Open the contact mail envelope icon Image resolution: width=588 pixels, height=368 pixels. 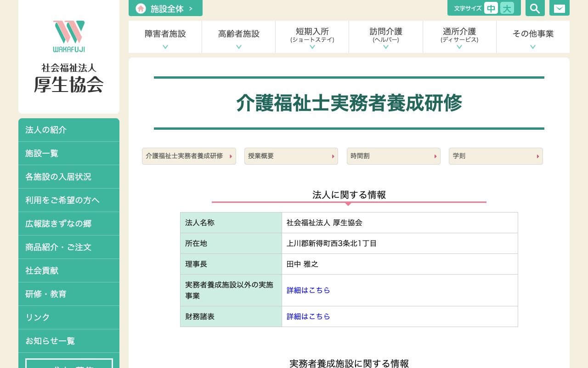pyautogui.click(x=559, y=8)
